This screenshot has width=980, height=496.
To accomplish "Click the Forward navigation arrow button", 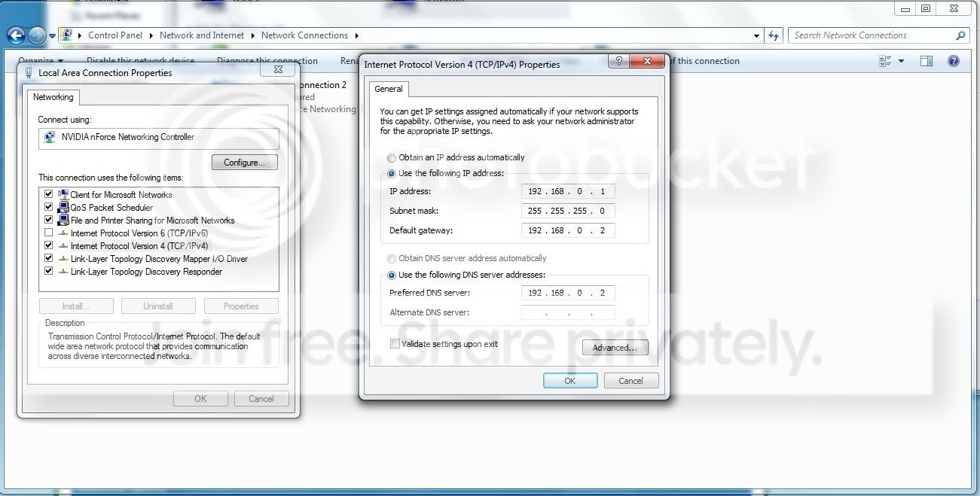I will pyautogui.click(x=37, y=35).
